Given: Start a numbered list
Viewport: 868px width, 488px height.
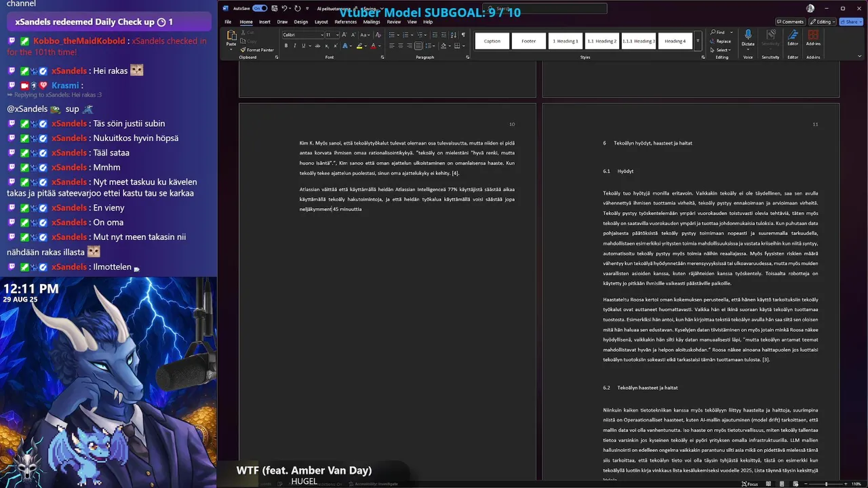Looking at the screenshot, I should [406, 35].
